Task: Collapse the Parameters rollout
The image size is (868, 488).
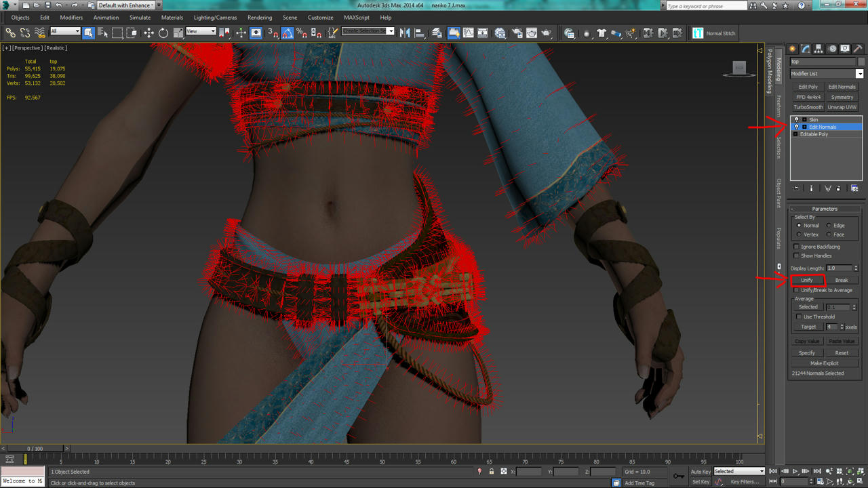Action: click(x=825, y=209)
